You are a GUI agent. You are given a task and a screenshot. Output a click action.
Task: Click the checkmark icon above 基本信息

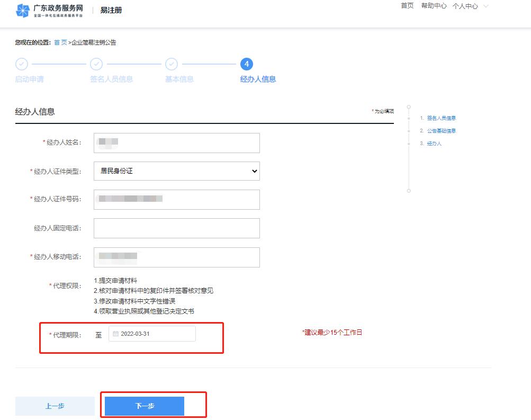172,64
